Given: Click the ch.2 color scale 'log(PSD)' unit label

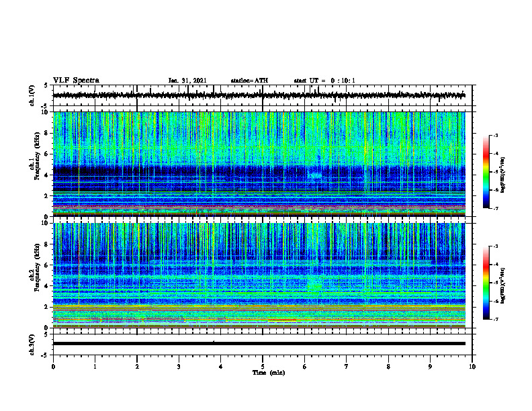Looking at the screenshot, I should pyautogui.click(x=502, y=285).
